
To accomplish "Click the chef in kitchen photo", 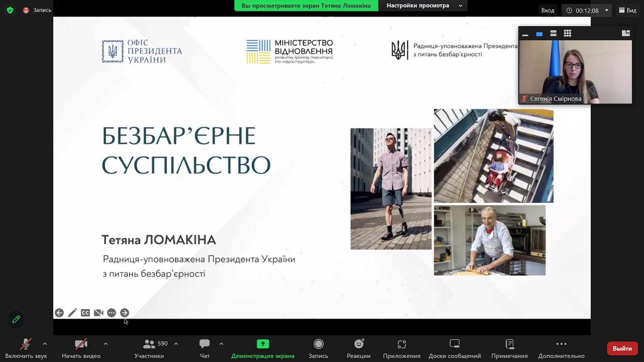I will [x=489, y=240].
